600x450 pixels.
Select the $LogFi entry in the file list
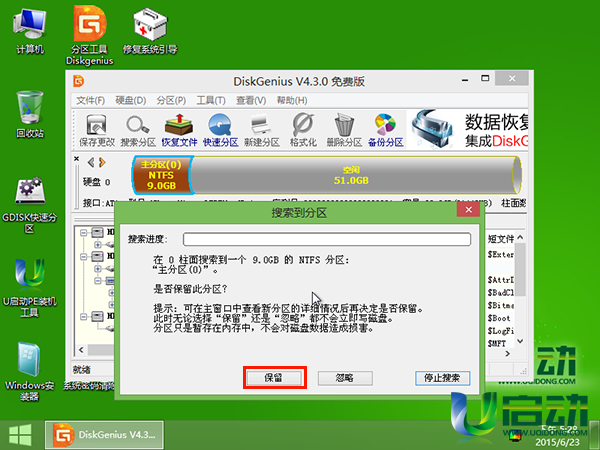[501, 331]
